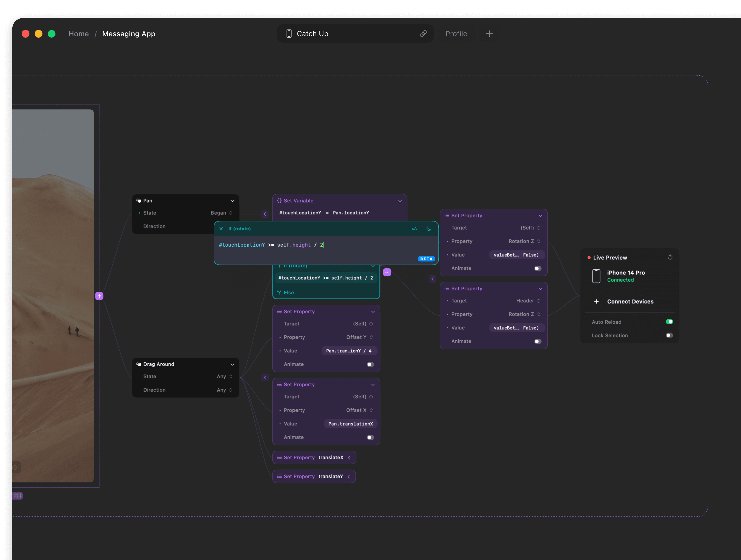Click list icon of translateX Set Property

[279, 457]
